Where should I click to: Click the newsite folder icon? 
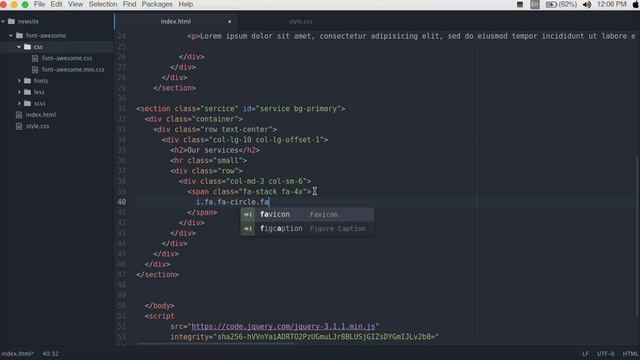[x=11, y=21]
